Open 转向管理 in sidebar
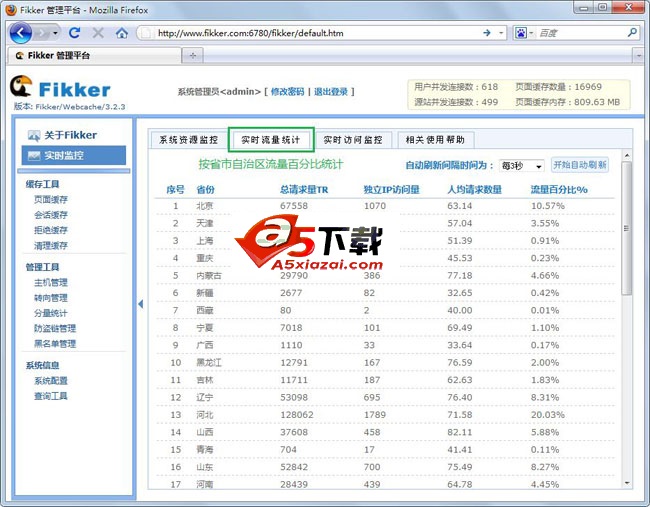 click(51, 298)
